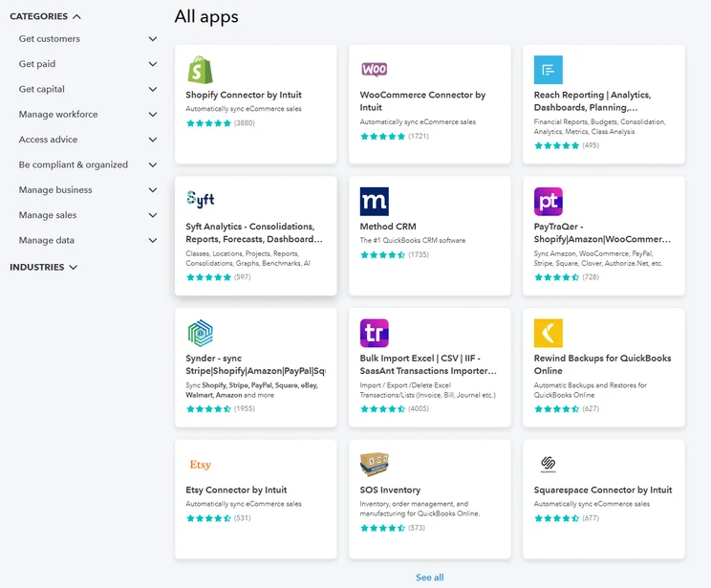Click Synder star rating
711x588 pixels.
[x=208, y=409]
